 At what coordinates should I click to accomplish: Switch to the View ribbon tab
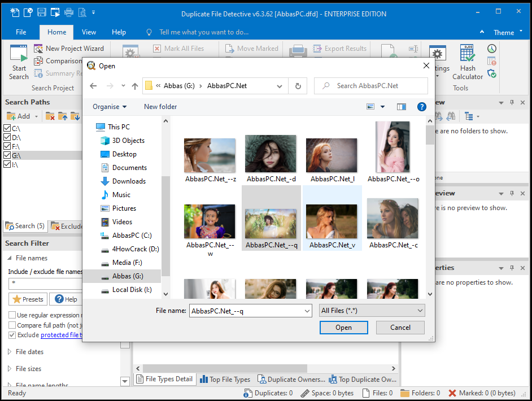[x=89, y=32]
